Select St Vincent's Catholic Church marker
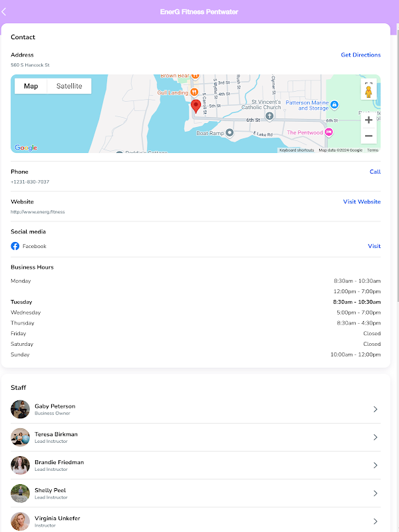This screenshot has height=532, width=399. coord(269,116)
